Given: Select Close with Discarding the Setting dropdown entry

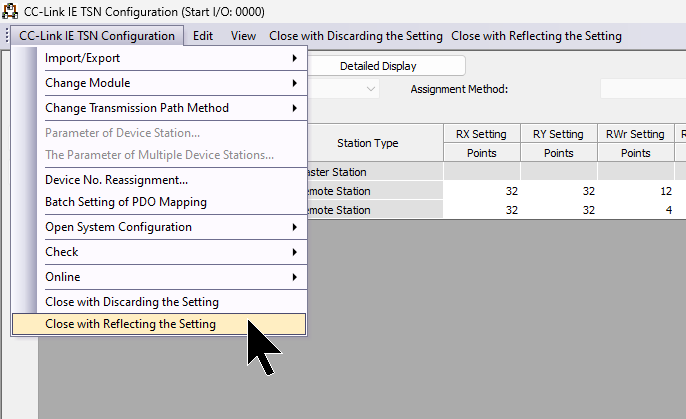Looking at the screenshot, I should 132,302.
